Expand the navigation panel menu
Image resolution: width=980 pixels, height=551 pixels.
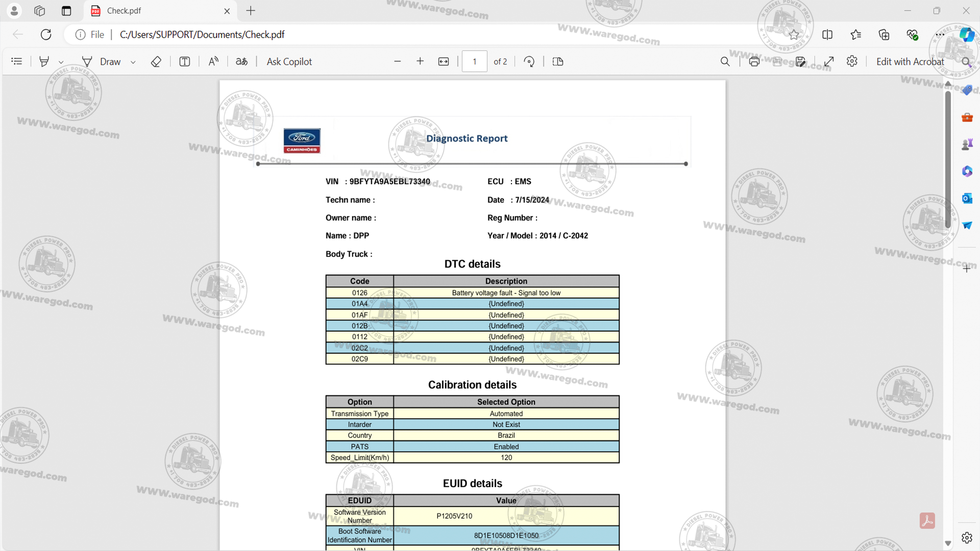(x=16, y=61)
